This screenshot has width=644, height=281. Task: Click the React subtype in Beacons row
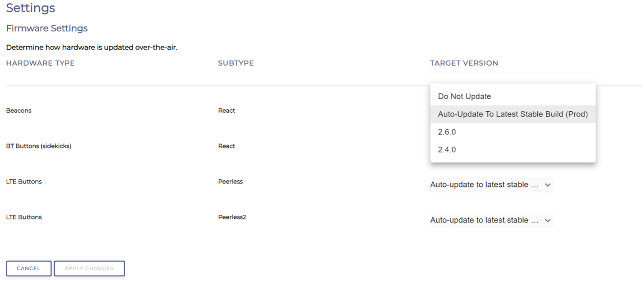[227, 111]
